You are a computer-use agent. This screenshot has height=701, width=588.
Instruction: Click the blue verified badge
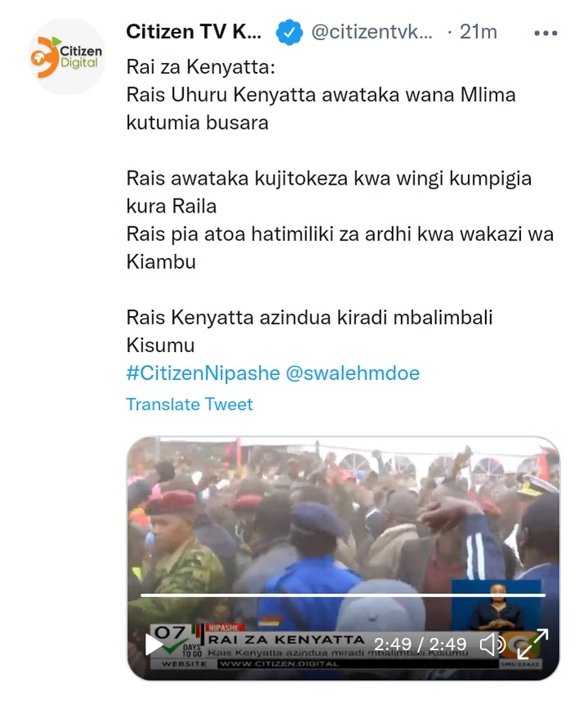(289, 32)
